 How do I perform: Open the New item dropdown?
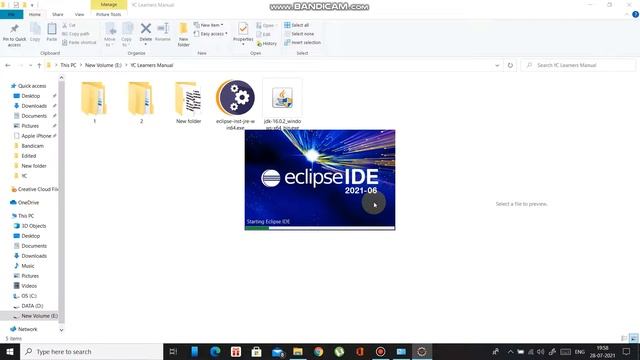click(x=209, y=25)
